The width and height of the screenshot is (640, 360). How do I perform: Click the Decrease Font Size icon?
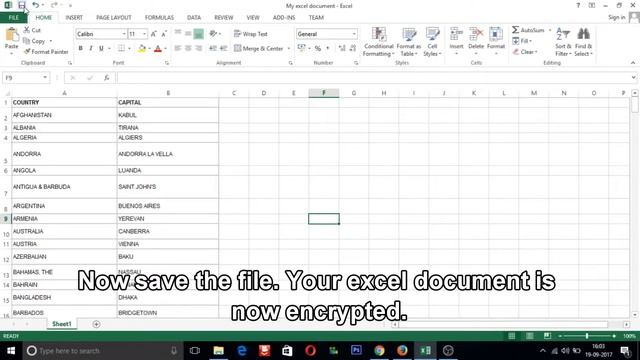coord(164,34)
